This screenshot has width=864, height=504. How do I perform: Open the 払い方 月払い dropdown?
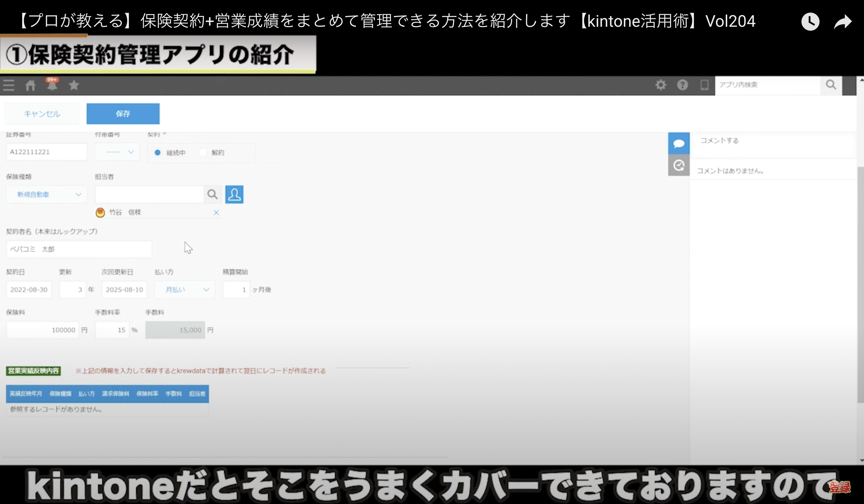click(x=185, y=290)
